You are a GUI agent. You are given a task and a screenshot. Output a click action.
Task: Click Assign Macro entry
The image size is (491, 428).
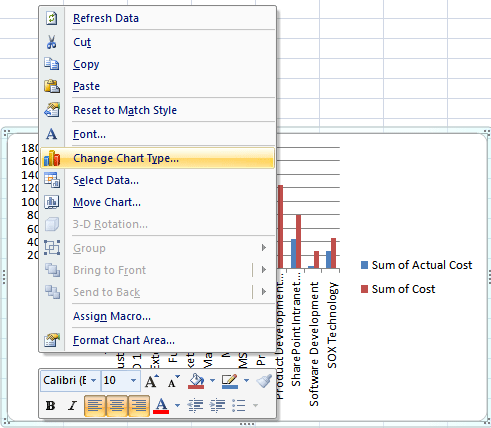157,316
